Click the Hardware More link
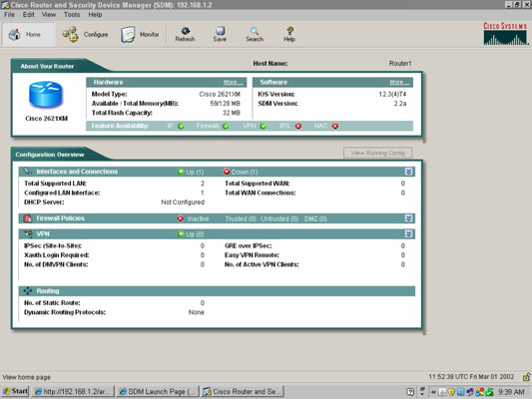The image size is (532, 399). click(233, 82)
